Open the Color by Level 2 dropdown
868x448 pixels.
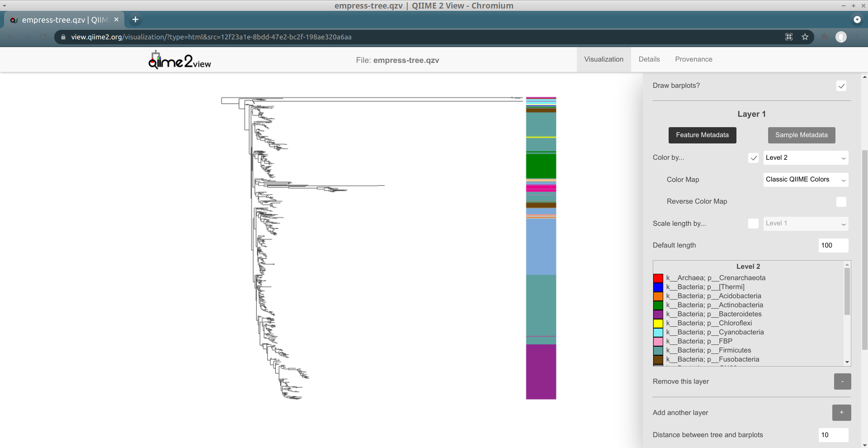click(806, 157)
